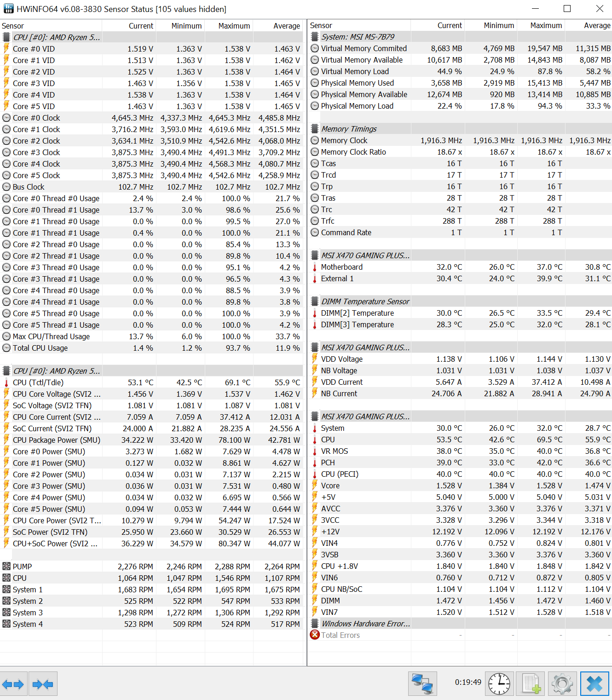Viewport: 612px width, 700px height.
Task: Click the Command Rate gauge icon
Action: coord(315,232)
